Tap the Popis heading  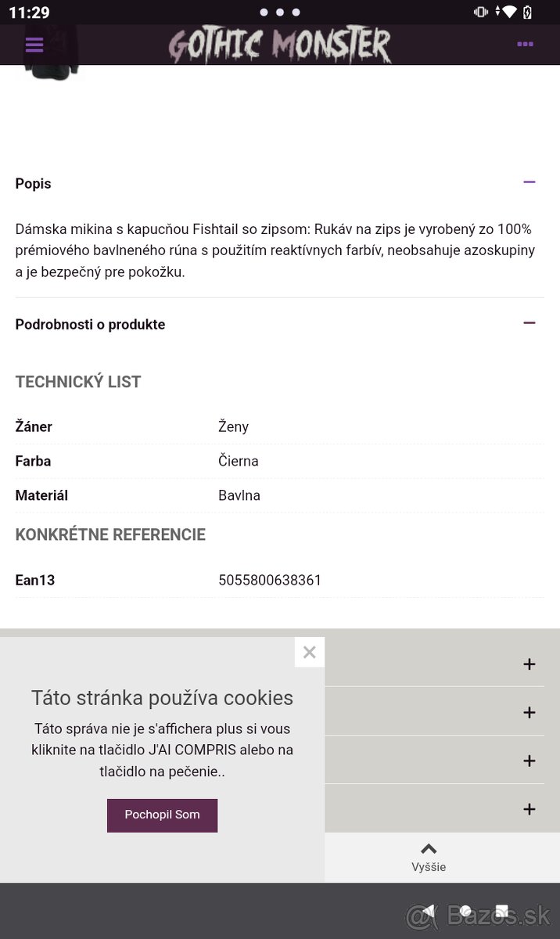click(x=34, y=184)
